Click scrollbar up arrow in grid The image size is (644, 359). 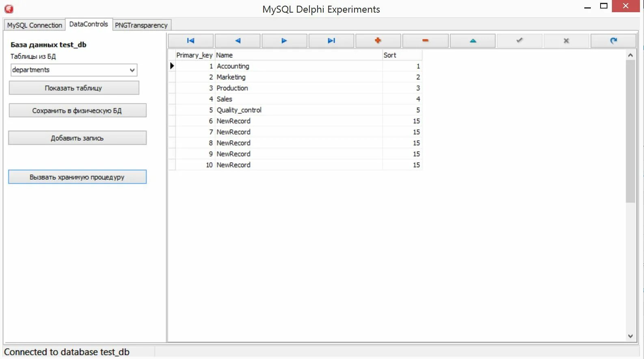pyautogui.click(x=630, y=55)
